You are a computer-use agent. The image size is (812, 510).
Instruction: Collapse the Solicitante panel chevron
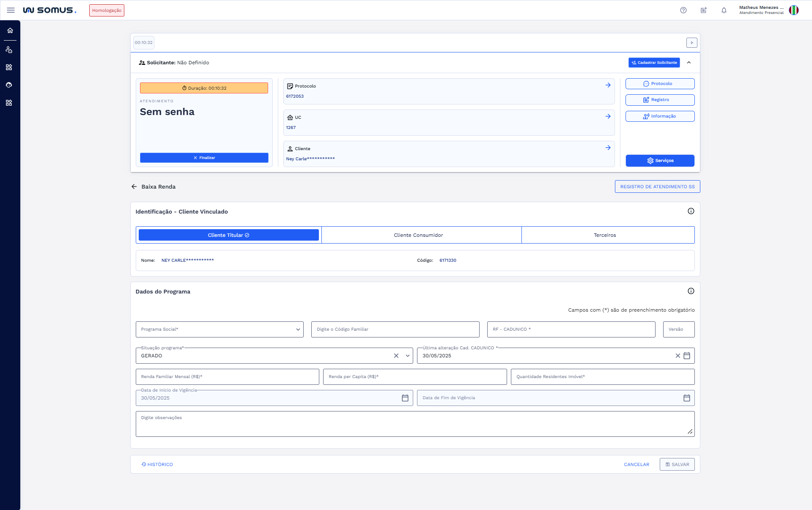pos(689,63)
